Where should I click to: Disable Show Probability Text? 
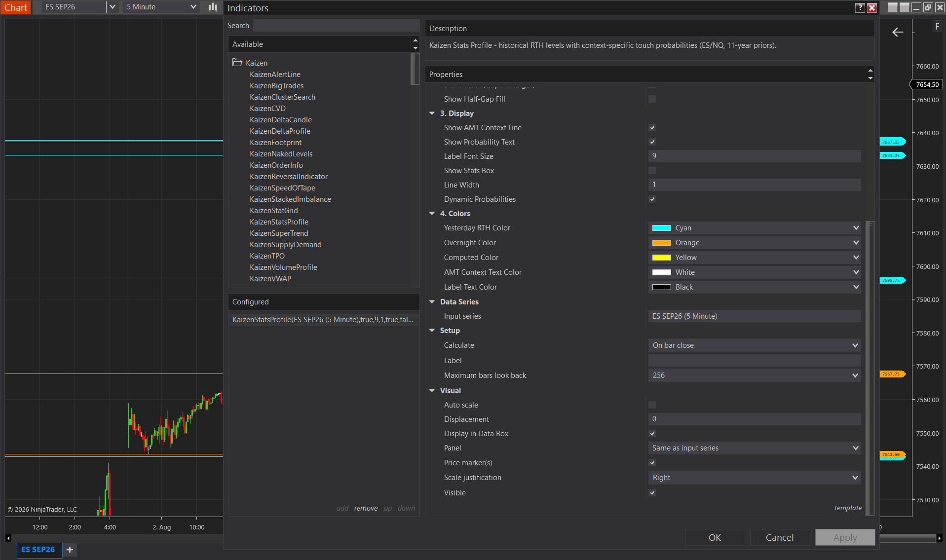tap(652, 142)
